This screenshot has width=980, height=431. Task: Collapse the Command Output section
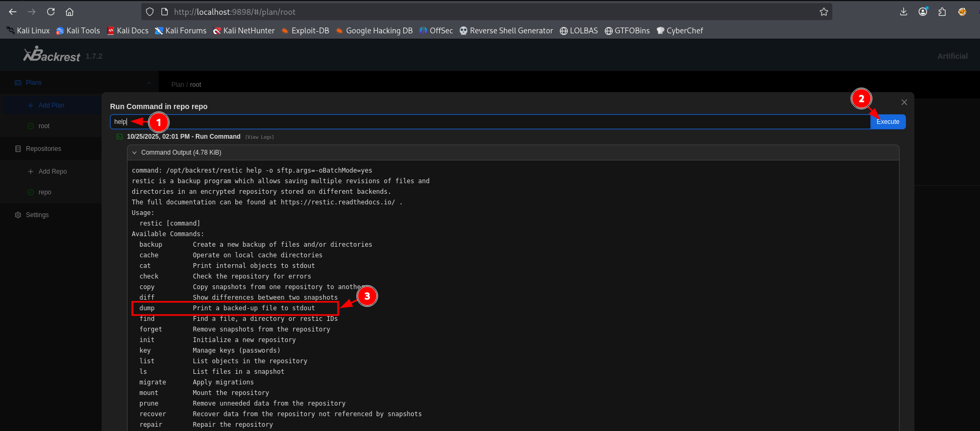click(x=134, y=152)
